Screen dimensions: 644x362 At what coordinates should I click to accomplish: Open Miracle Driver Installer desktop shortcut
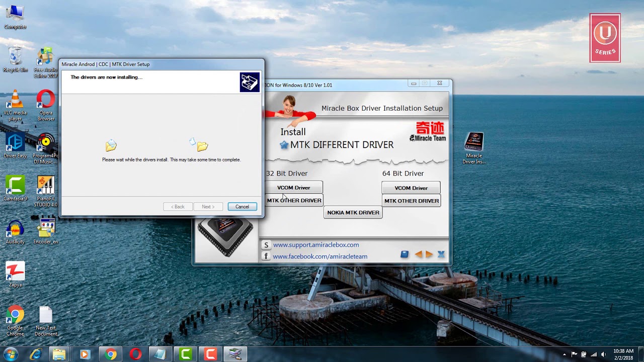(474, 148)
